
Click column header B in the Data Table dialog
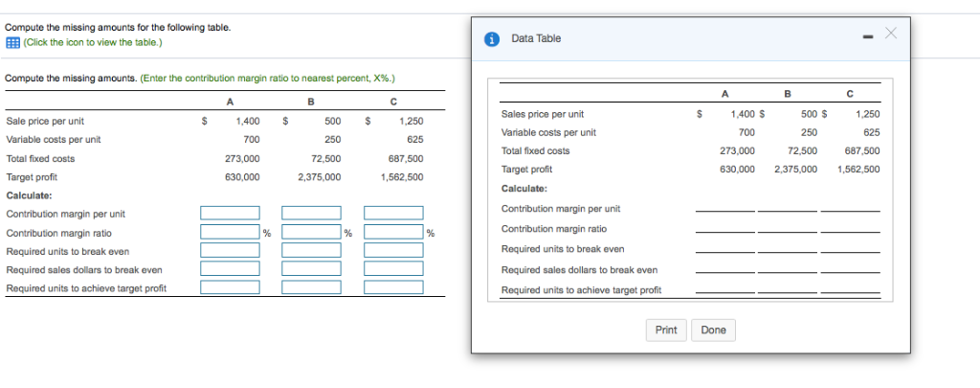pos(788,94)
